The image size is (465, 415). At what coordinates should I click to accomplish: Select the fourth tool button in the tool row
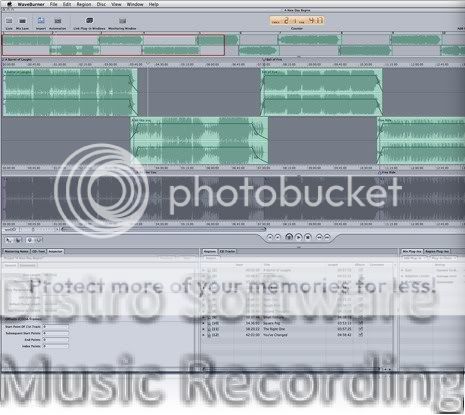39,240
